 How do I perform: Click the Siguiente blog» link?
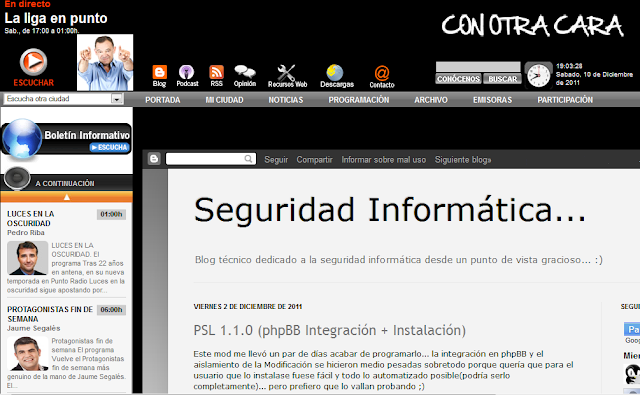click(x=463, y=160)
